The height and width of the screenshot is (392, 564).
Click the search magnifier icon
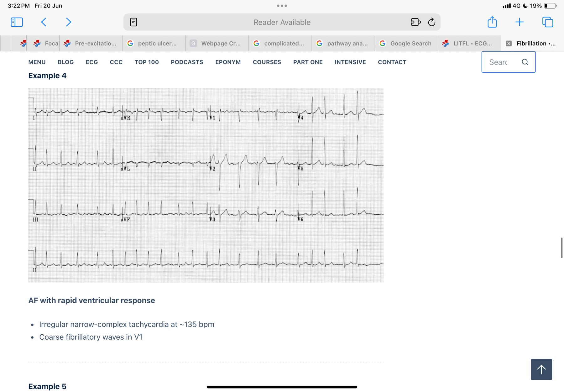pos(525,62)
